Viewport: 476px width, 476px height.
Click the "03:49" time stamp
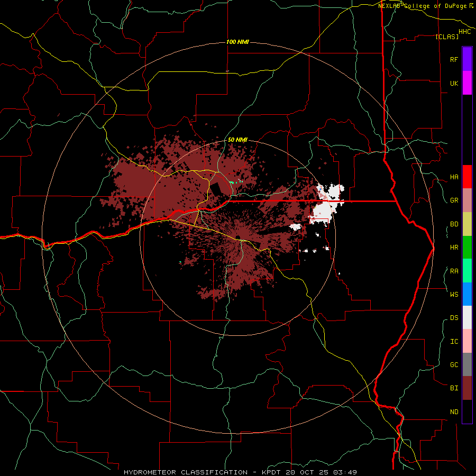[x=345, y=472]
